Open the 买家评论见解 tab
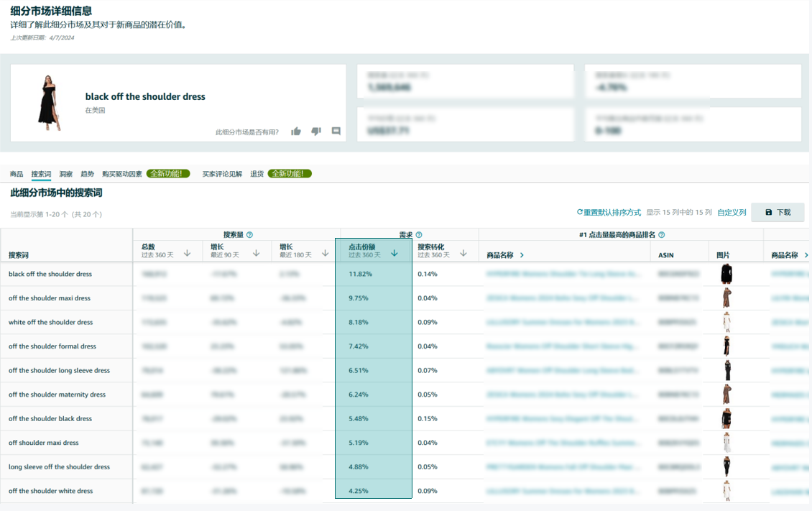This screenshot has height=511, width=812. [x=222, y=174]
